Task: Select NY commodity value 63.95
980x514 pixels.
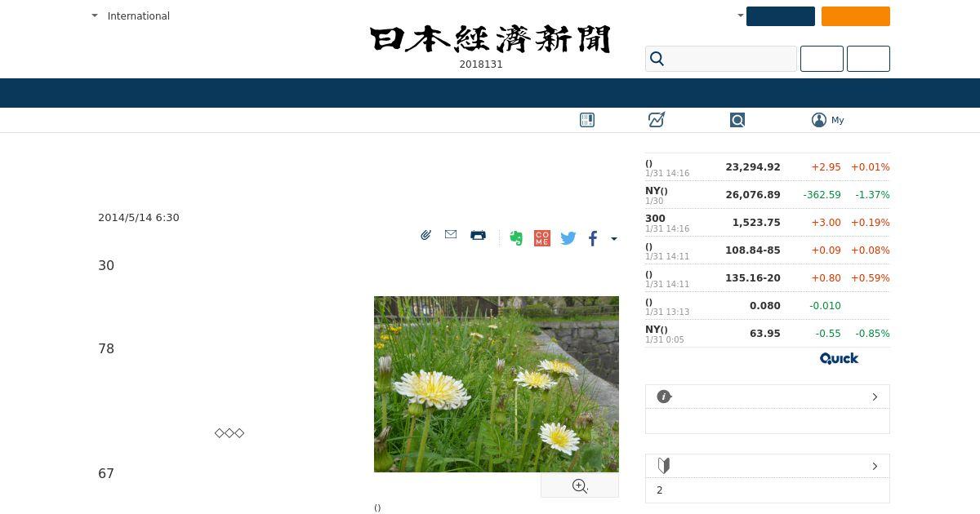Action: click(x=765, y=334)
